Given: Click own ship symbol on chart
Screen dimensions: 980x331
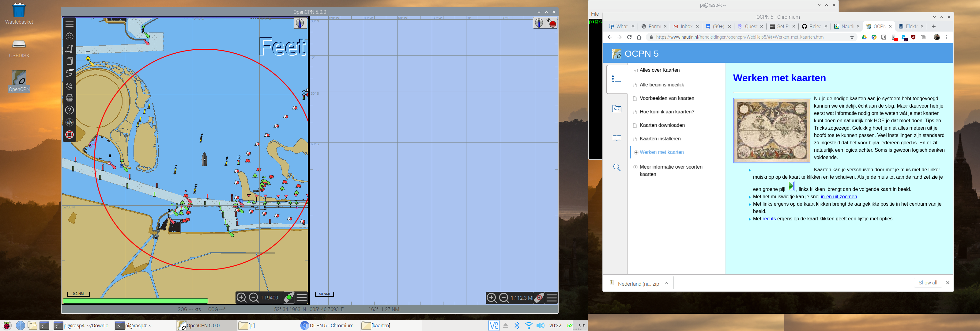Looking at the screenshot, I should [204, 159].
